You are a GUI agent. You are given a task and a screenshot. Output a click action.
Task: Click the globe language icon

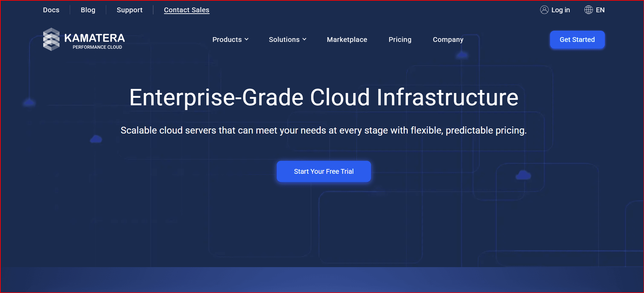click(x=589, y=10)
